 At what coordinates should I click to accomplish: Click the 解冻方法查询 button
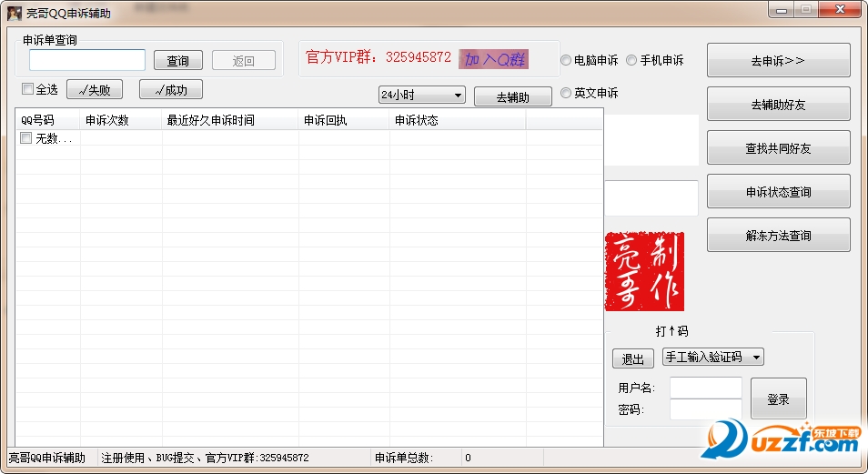778,236
